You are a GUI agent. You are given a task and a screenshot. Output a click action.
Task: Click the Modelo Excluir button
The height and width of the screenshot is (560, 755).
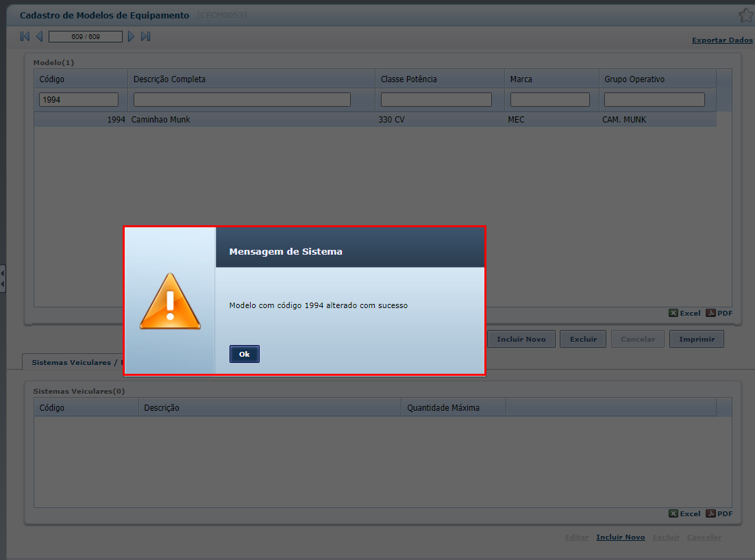coord(583,339)
